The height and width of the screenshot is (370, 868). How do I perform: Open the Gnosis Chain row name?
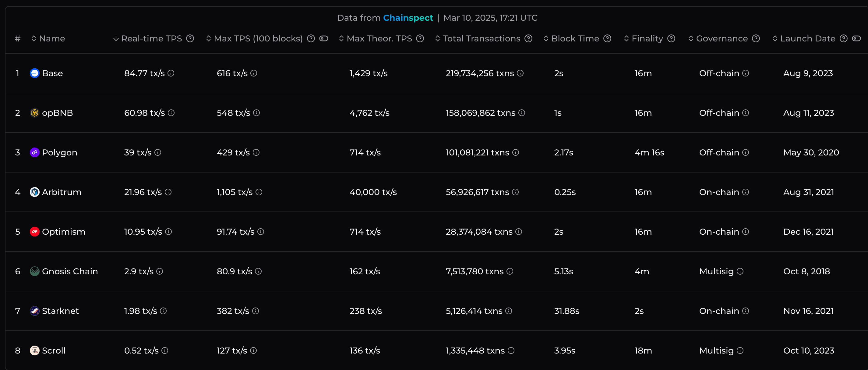coord(70,271)
